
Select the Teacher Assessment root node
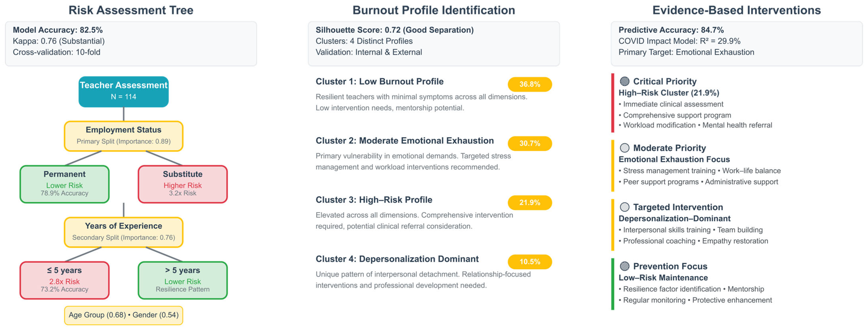point(124,92)
